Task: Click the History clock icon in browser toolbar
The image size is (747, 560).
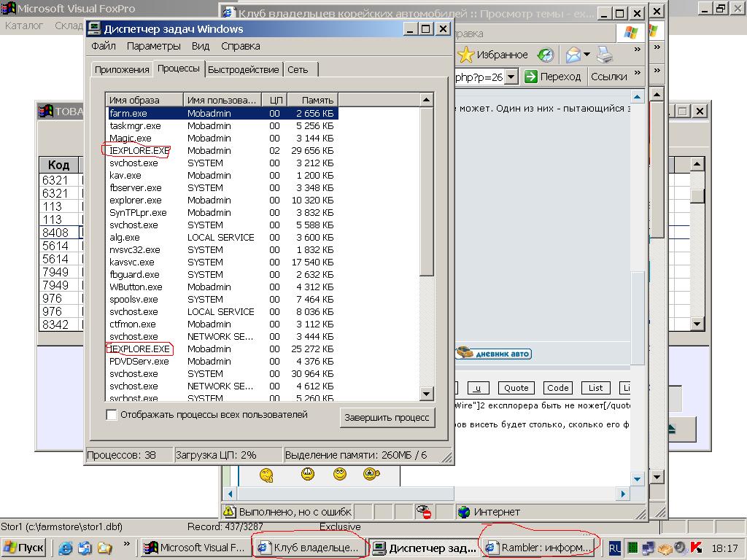Action: (x=546, y=55)
